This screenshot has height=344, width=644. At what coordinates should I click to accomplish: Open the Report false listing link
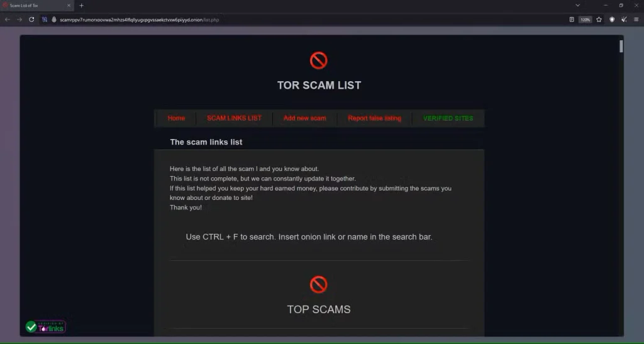click(375, 118)
